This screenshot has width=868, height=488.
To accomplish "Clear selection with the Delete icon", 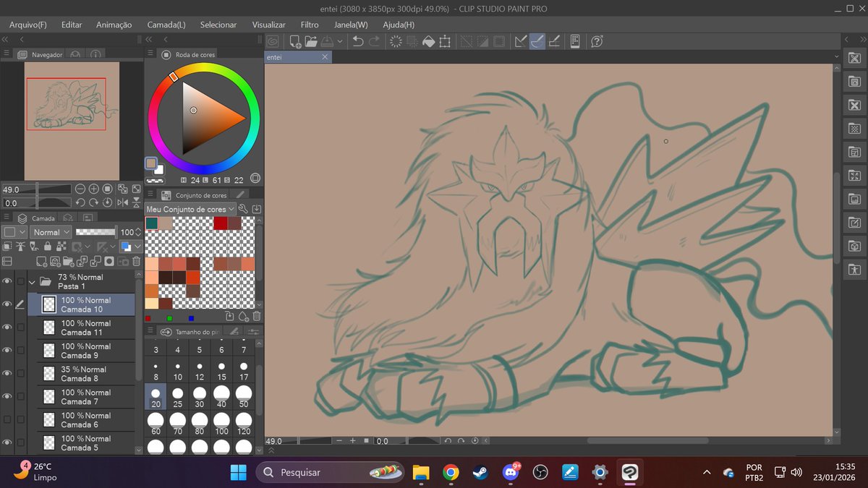I will point(396,41).
